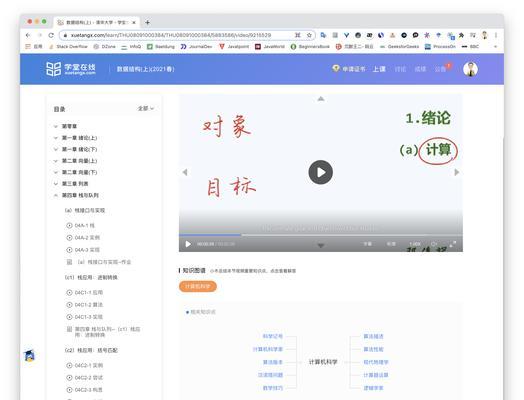Open knowledge node 计算机科学家
The width and height of the screenshot is (524, 400).
click(x=268, y=349)
